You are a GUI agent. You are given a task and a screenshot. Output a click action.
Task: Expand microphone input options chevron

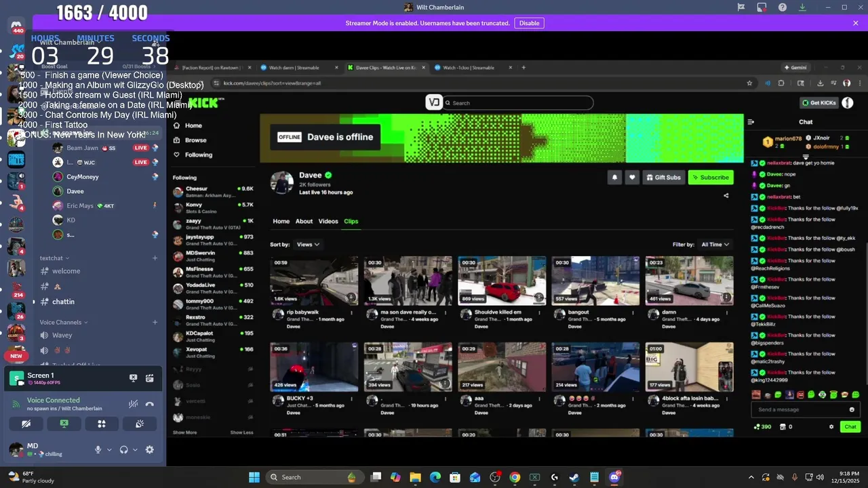pos(109,450)
